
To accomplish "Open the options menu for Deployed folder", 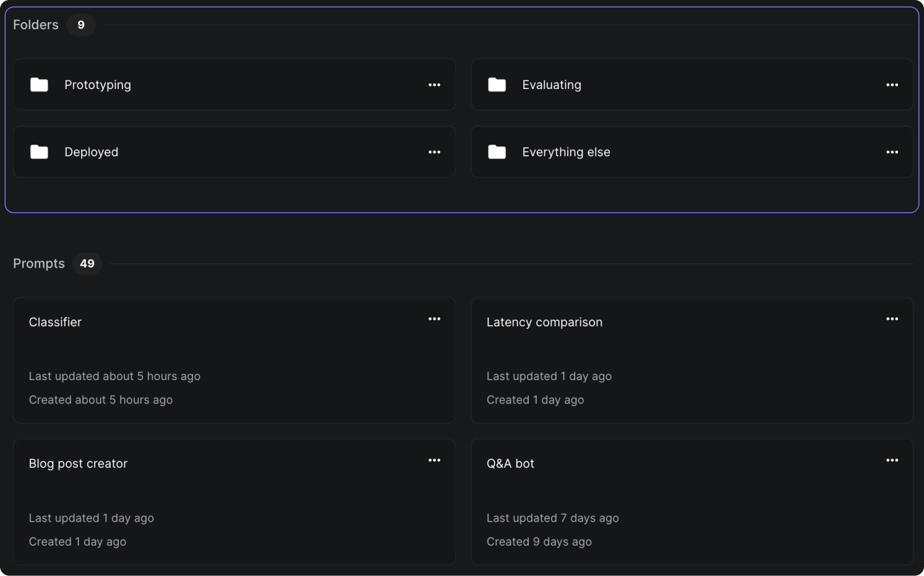I will coord(434,151).
